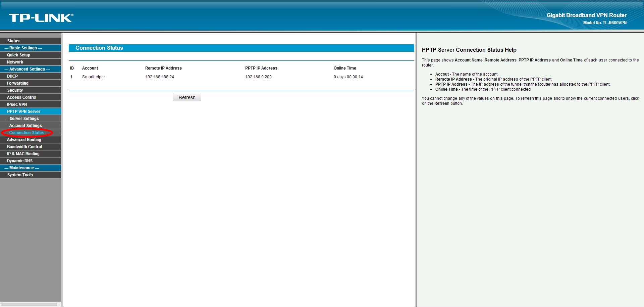Click the Maintenance section header
The image size is (644, 307).
(x=31, y=168)
